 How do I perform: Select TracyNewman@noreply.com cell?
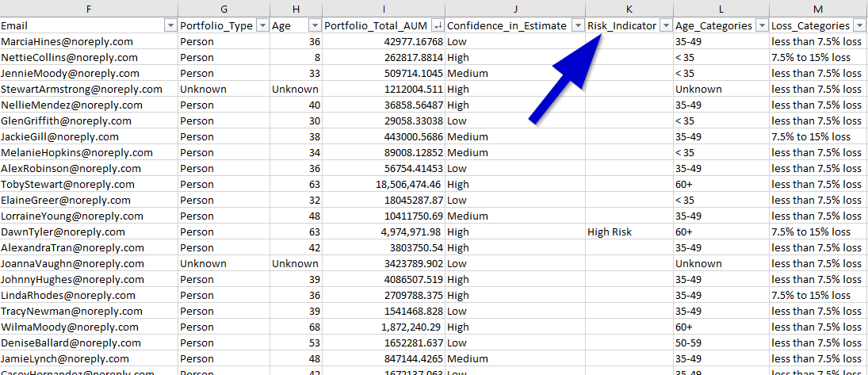pyautogui.click(x=89, y=312)
